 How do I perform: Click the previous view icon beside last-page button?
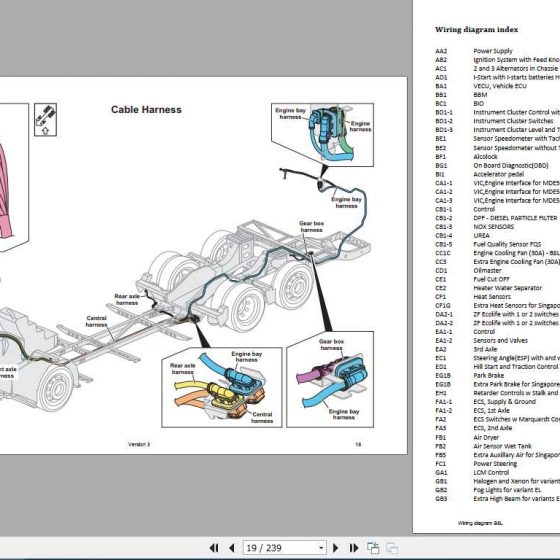[373, 548]
